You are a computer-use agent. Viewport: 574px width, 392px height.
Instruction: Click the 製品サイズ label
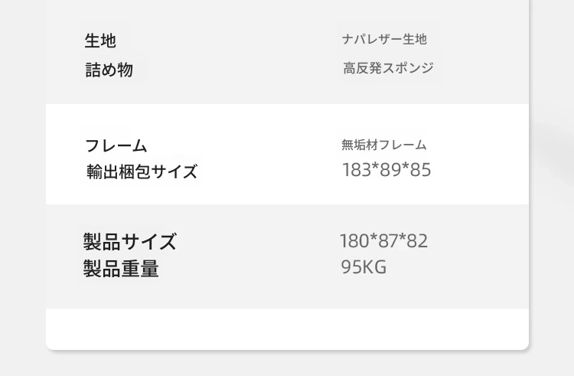click(x=130, y=241)
